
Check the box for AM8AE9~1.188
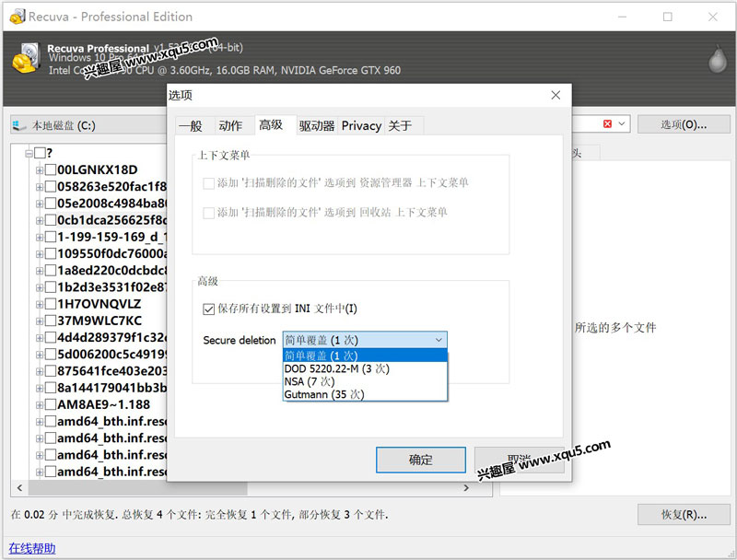51,404
